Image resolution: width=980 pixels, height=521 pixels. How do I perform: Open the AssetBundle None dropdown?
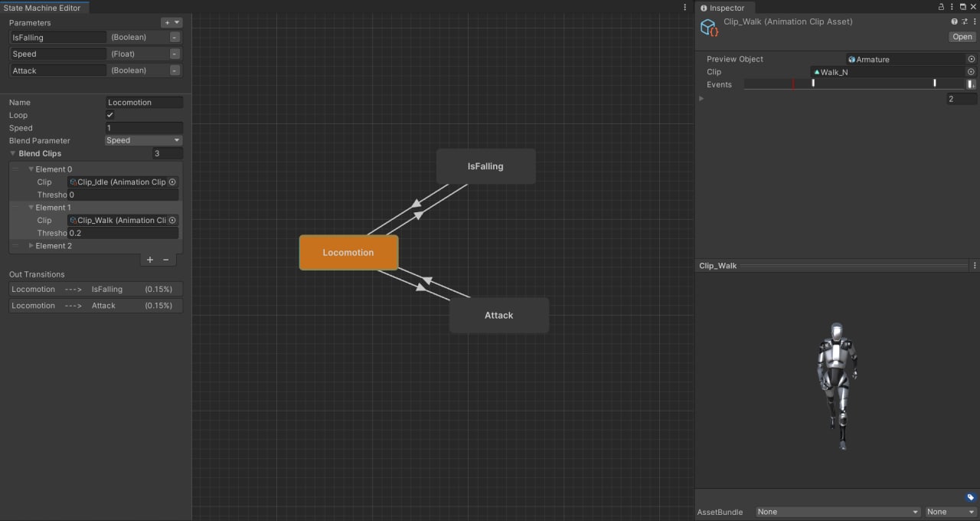click(x=838, y=512)
